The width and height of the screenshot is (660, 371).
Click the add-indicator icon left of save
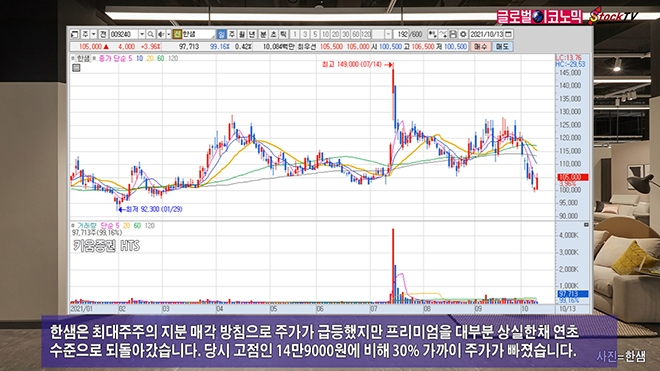tap(432, 34)
